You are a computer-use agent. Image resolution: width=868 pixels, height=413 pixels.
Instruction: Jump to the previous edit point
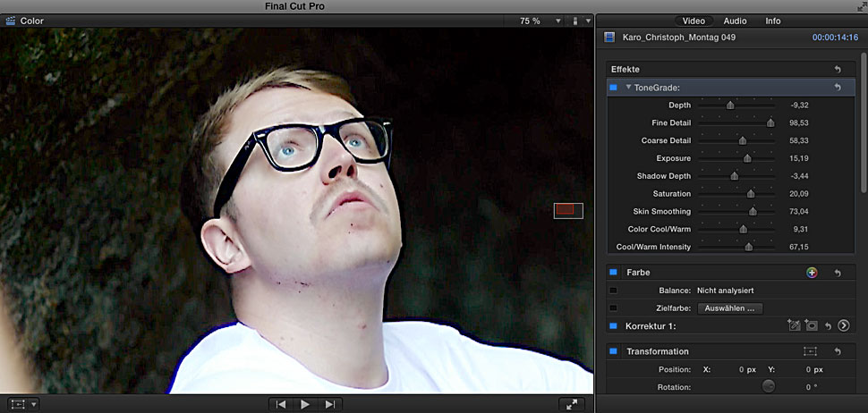tap(281, 404)
